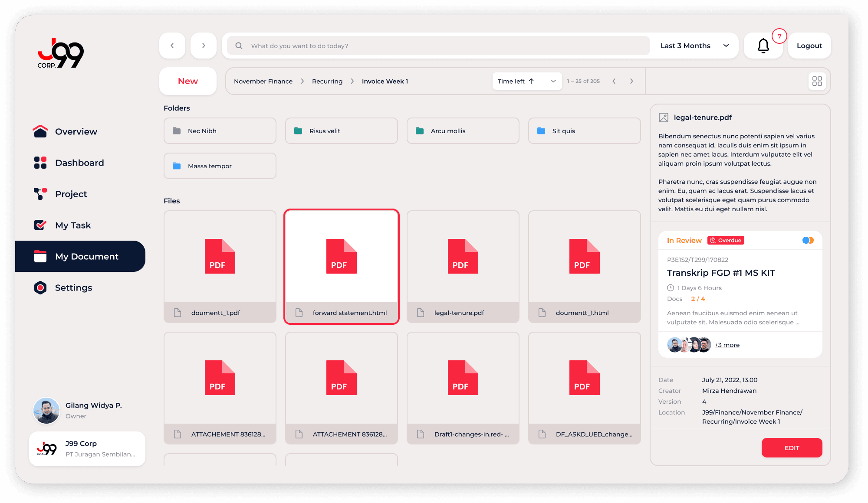Go back with the left arrow button
This screenshot has height=503, width=868.
(172, 46)
